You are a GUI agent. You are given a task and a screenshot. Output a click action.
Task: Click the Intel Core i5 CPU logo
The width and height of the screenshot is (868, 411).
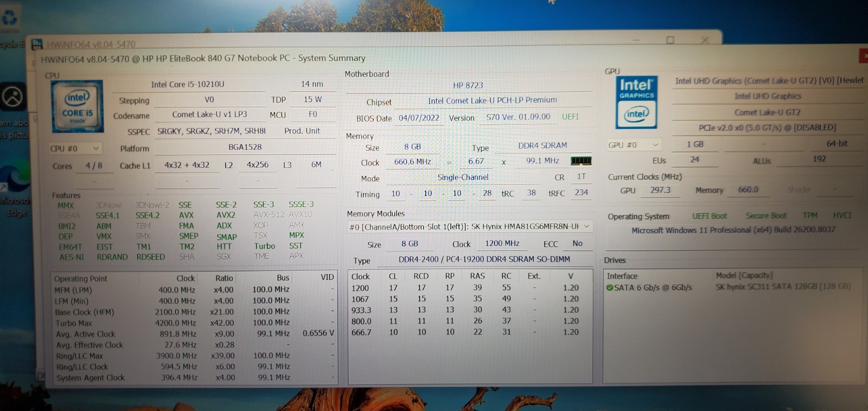(77, 106)
